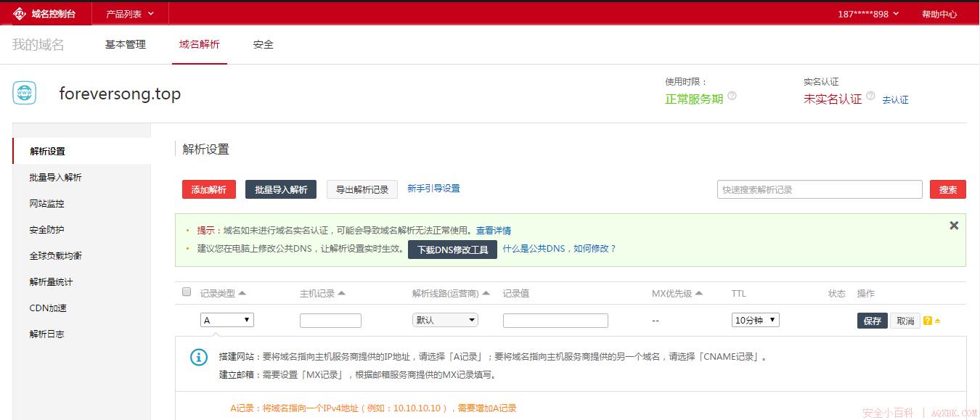
Task: Click the yellow question mark help icon
Action: pyautogui.click(x=928, y=321)
